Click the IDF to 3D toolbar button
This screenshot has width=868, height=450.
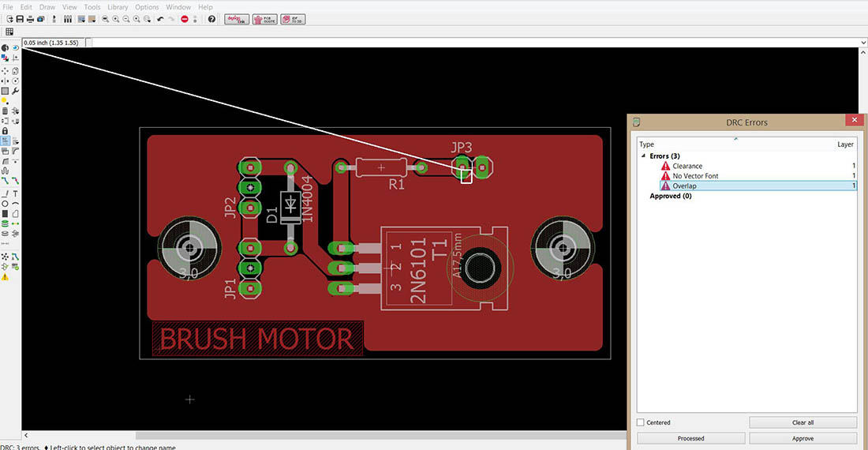(x=293, y=19)
